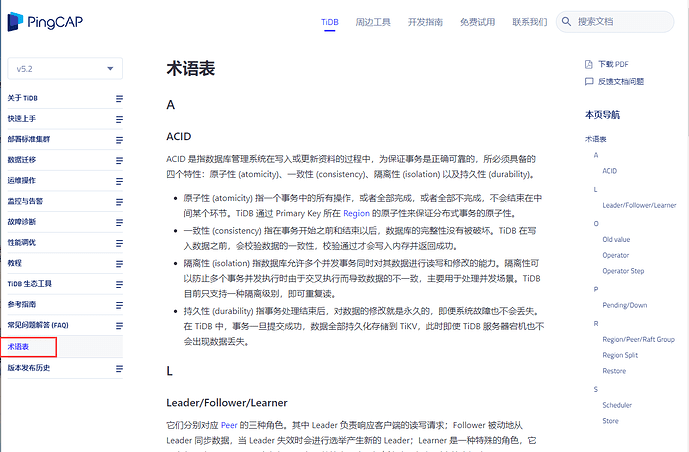689x452 pixels.
Task: Expand the 版本发布历史 section menu icon
Action: coord(119,369)
